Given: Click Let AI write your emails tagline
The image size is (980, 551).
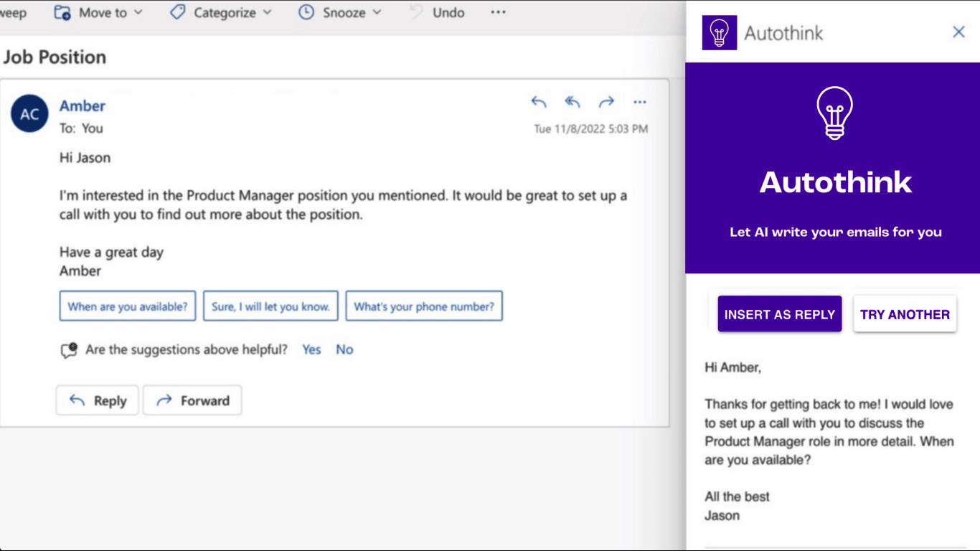Looking at the screenshot, I should click(836, 232).
